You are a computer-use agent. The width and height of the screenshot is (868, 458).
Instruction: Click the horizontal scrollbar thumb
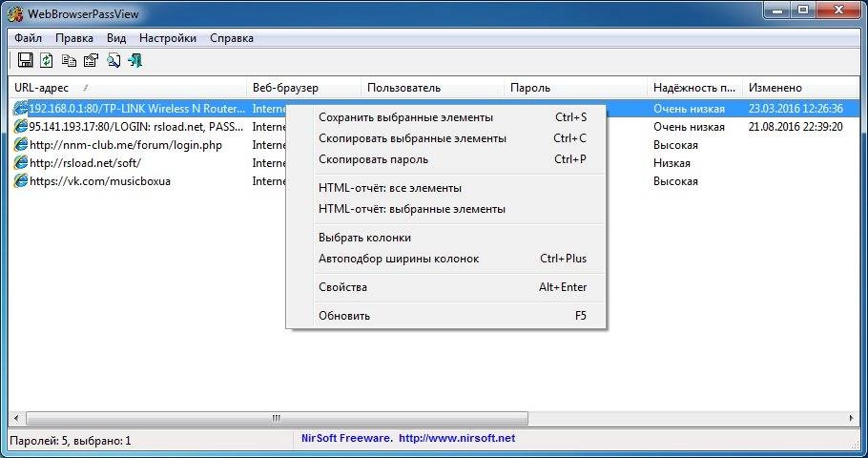click(277, 418)
